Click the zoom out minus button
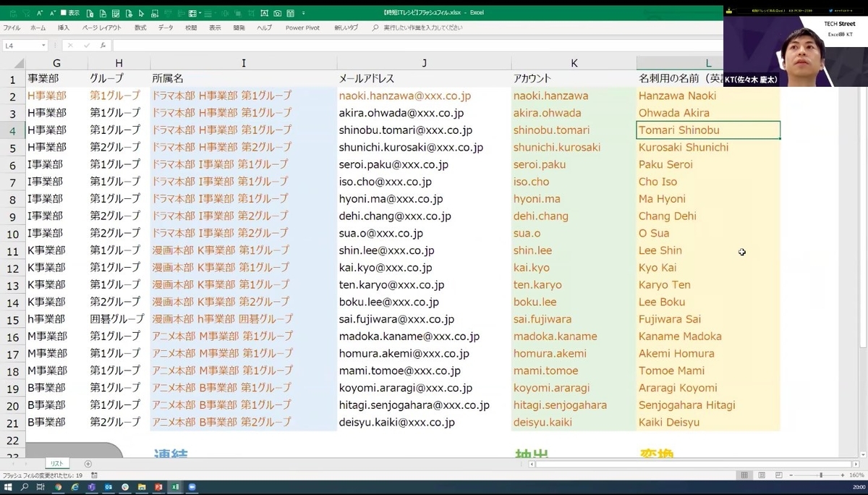This screenshot has width=868, height=495. 792,475
